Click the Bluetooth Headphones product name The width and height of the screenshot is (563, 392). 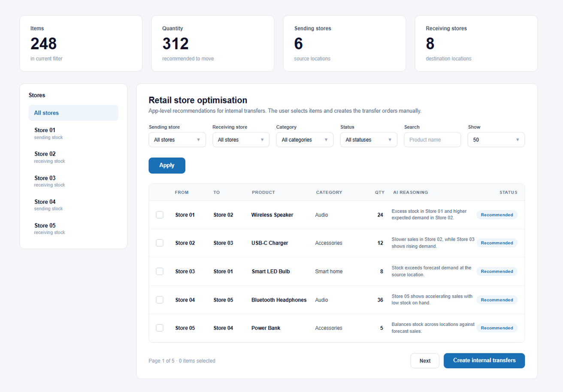[279, 300]
